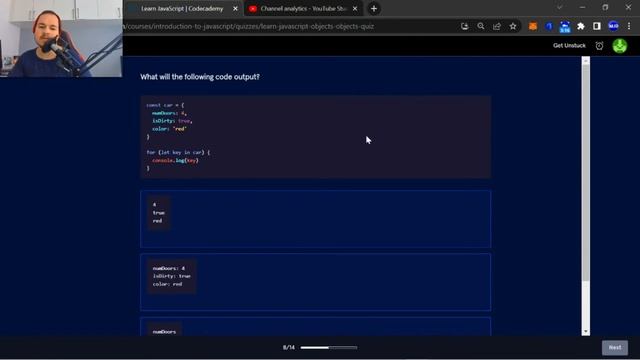Select the answer option 'numDoors: 4 isDirty: true'
The height and width of the screenshot is (360, 640).
316,282
